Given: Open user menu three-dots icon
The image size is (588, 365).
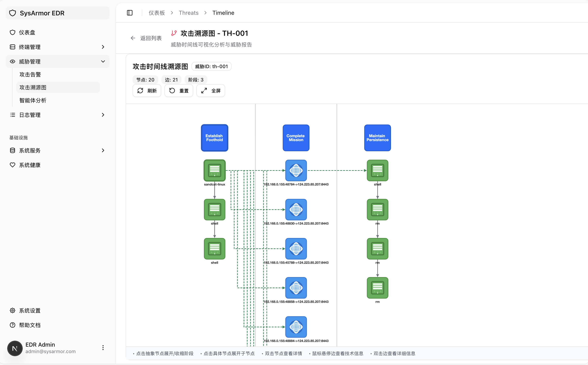Looking at the screenshot, I should (103, 348).
